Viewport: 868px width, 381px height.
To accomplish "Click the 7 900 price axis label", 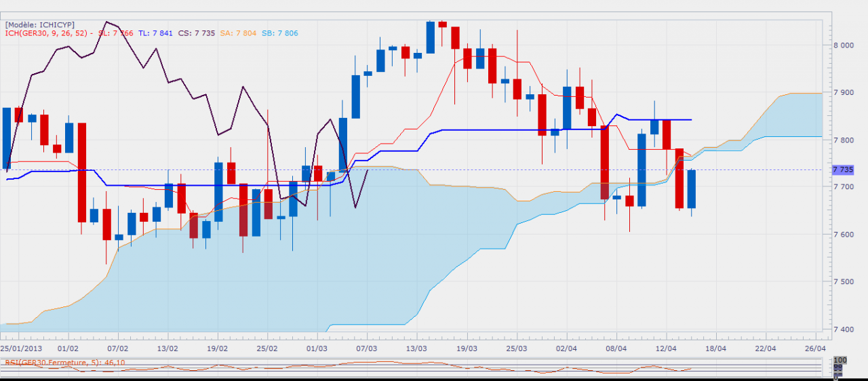I will point(843,92).
